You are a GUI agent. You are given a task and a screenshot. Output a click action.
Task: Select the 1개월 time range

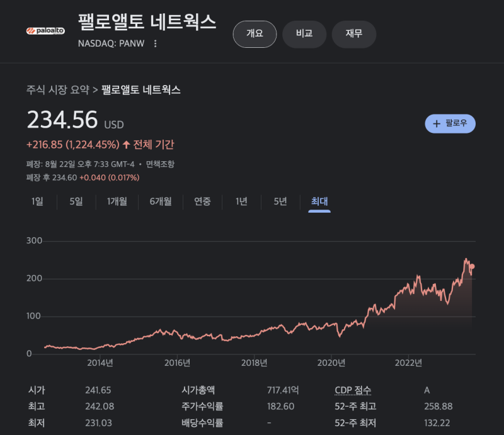117,201
